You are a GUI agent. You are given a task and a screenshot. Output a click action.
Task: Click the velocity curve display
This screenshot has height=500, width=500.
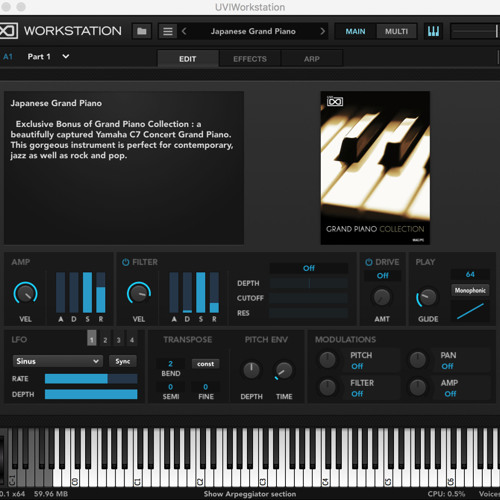(x=470, y=311)
